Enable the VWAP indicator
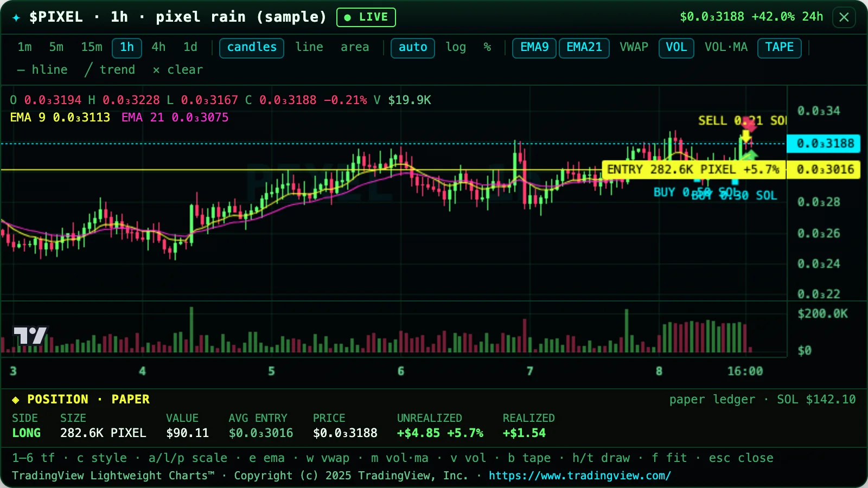Viewport: 868px width, 488px height. coord(634,47)
